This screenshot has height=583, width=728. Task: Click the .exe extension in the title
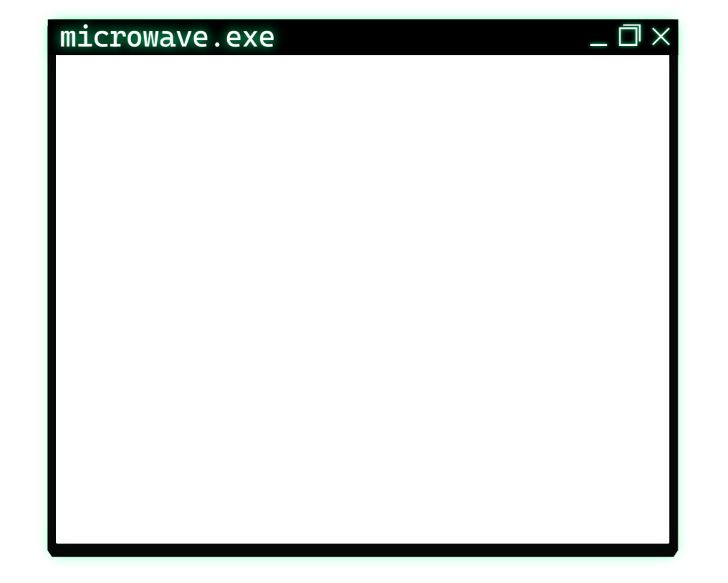pyautogui.click(x=244, y=39)
